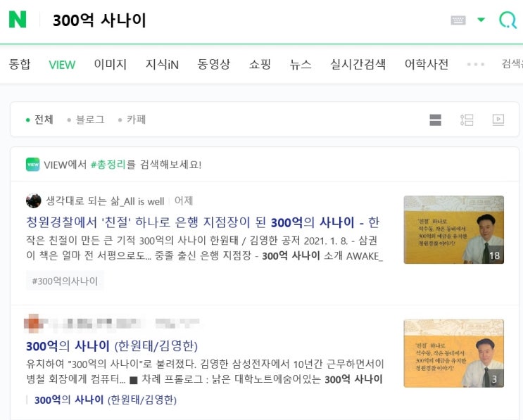Open the 어학사전 tab
This screenshot has height=420, width=523.
click(x=427, y=64)
